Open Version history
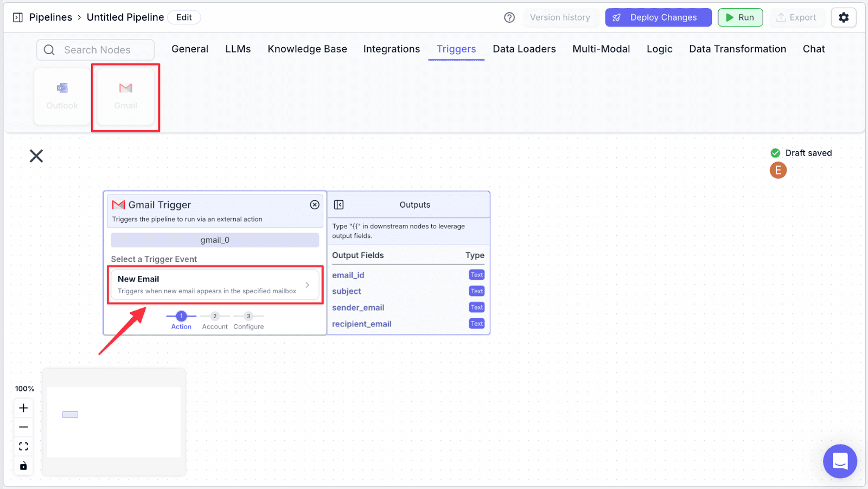This screenshot has height=489, width=868. (560, 17)
